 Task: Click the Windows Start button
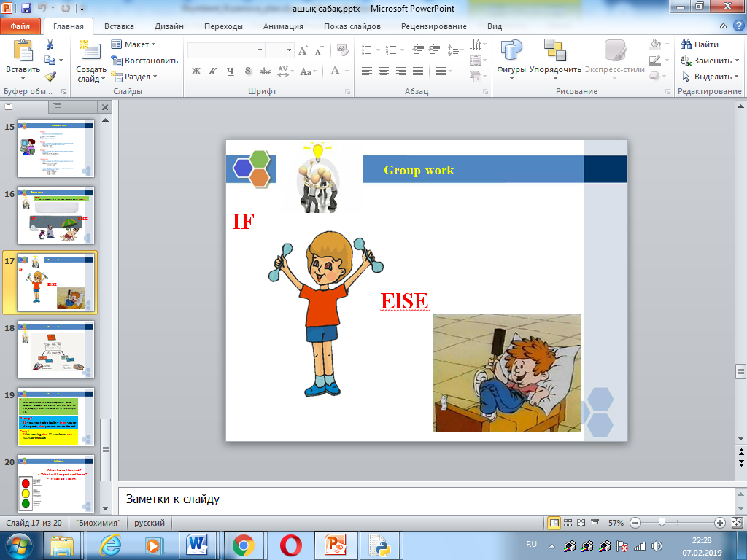click(18, 545)
